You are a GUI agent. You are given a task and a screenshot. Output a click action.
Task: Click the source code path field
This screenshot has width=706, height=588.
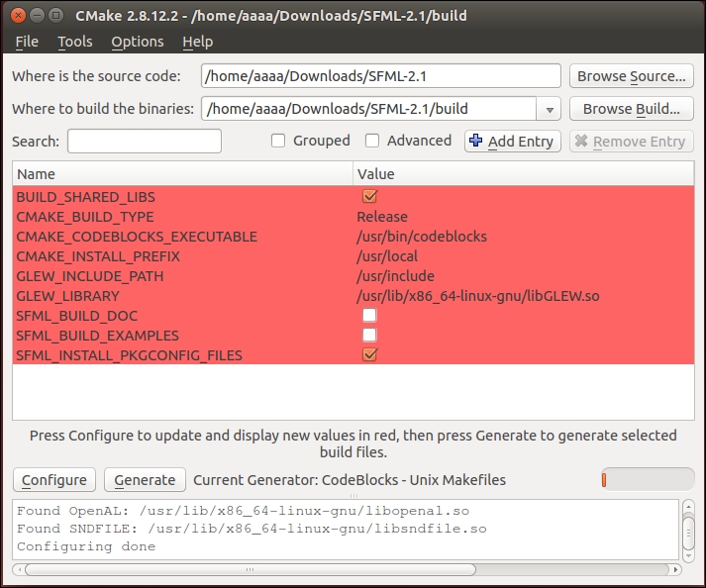pyautogui.click(x=381, y=75)
